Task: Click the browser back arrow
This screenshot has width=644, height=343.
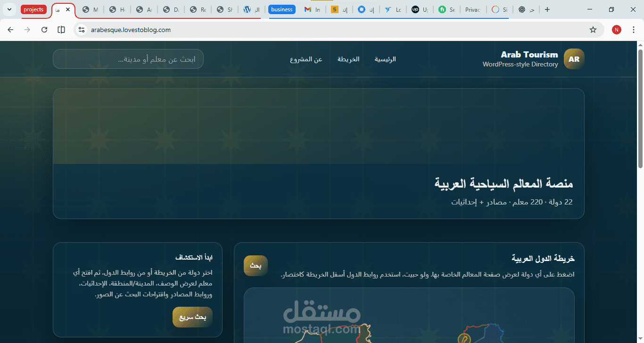Action: pos(10,30)
